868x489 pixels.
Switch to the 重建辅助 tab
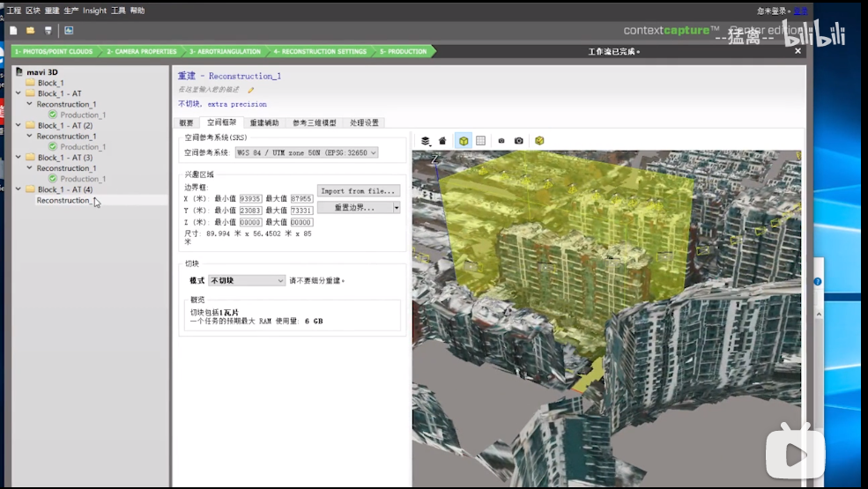264,123
